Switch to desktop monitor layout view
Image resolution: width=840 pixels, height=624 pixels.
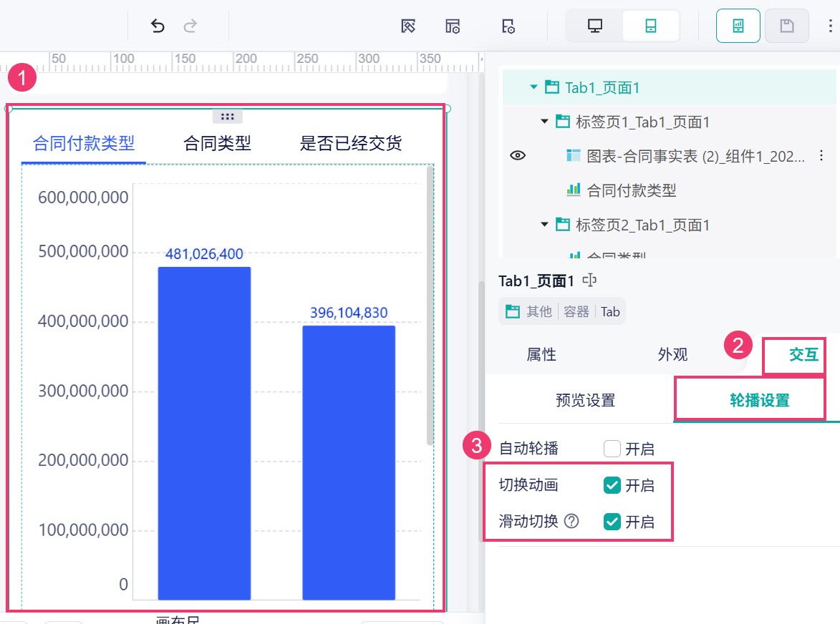594,26
